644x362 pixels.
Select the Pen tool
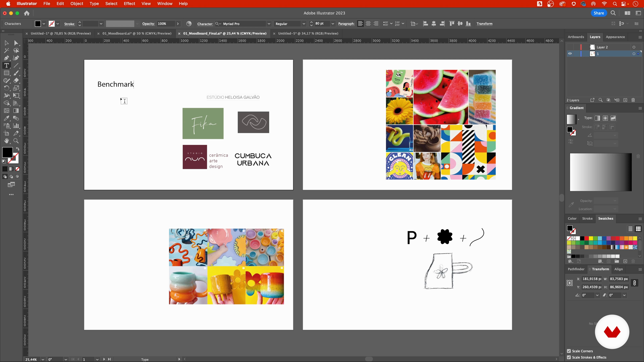(7, 58)
